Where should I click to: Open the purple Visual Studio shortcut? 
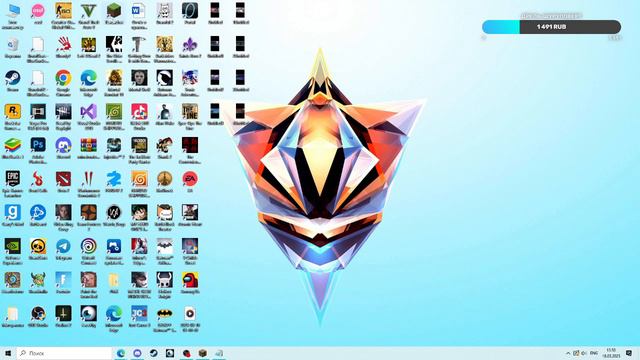pyautogui.click(x=89, y=111)
